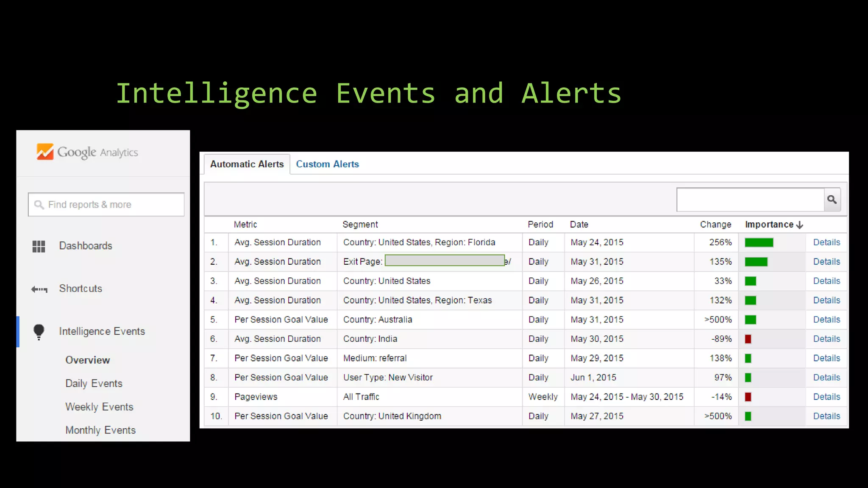
Task: Click the Dashboards grid icon
Action: click(39, 246)
